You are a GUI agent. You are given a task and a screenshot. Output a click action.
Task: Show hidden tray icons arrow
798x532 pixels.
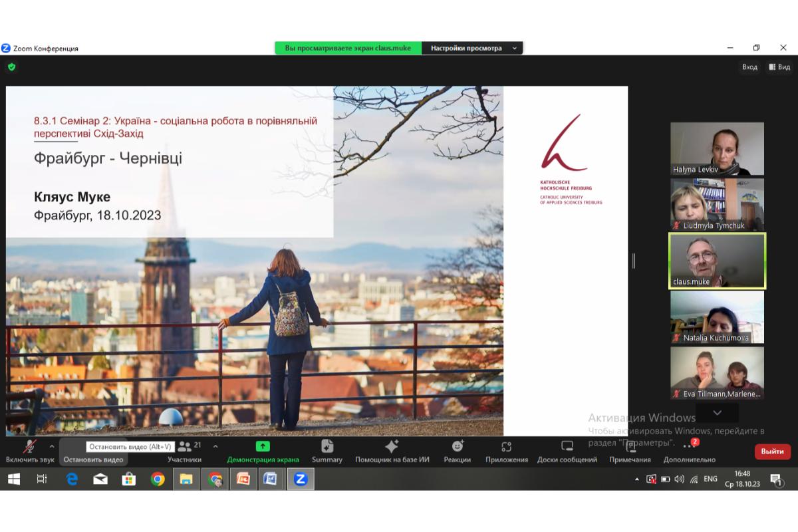click(x=637, y=479)
